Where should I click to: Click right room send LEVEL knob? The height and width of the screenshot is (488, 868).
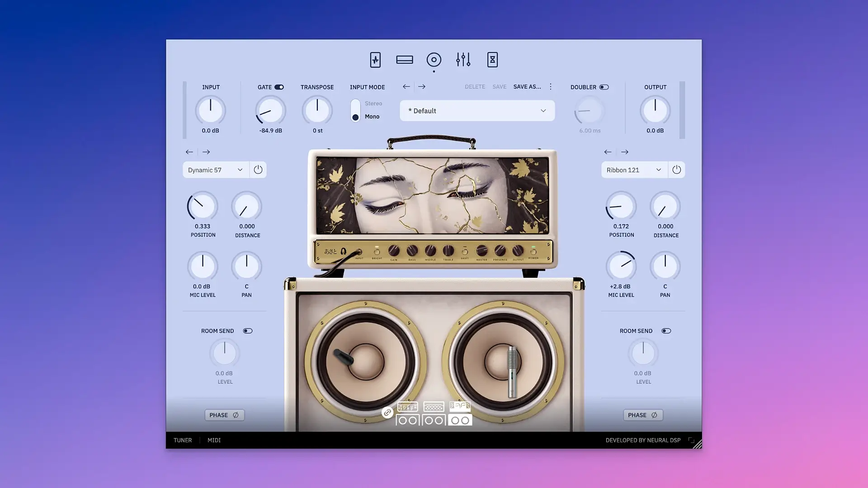pyautogui.click(x=643, y=353)
